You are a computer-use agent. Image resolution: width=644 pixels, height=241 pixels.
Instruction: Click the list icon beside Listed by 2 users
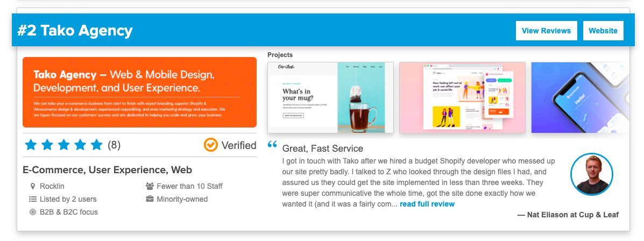pos(33,199)
